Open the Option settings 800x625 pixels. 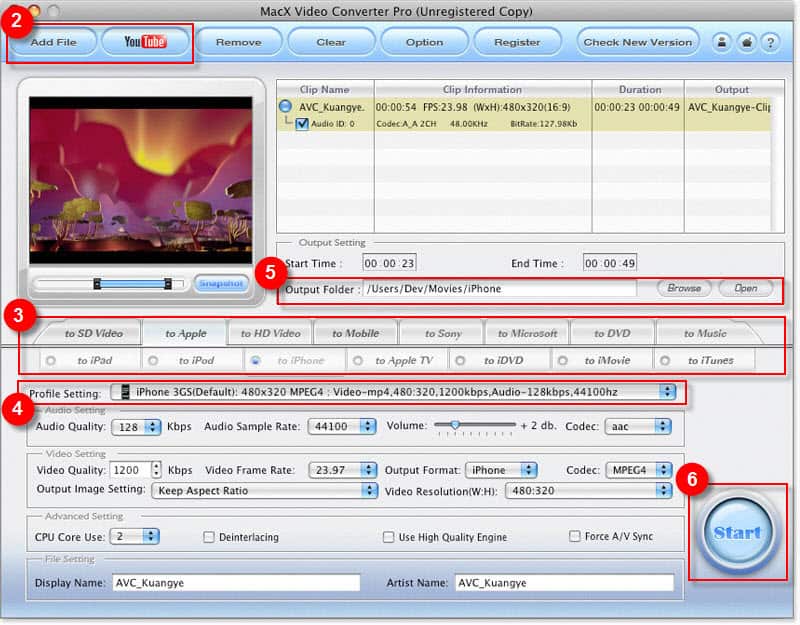point(424,42)
